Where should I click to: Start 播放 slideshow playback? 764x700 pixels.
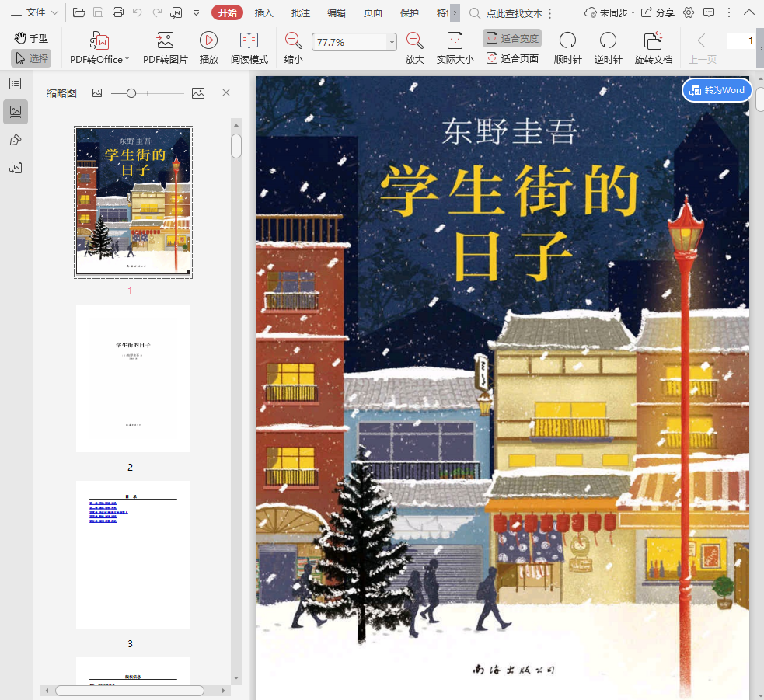point(208,47)
